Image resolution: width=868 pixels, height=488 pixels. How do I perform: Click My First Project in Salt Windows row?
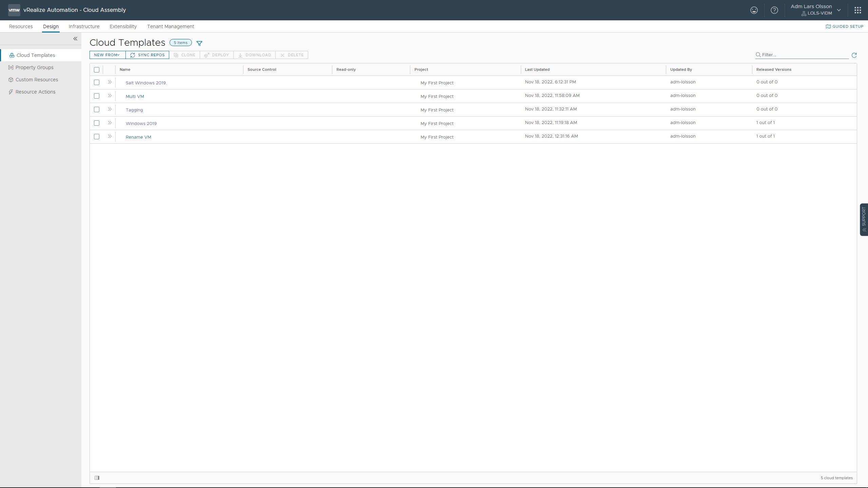click(x=437, y=83)
